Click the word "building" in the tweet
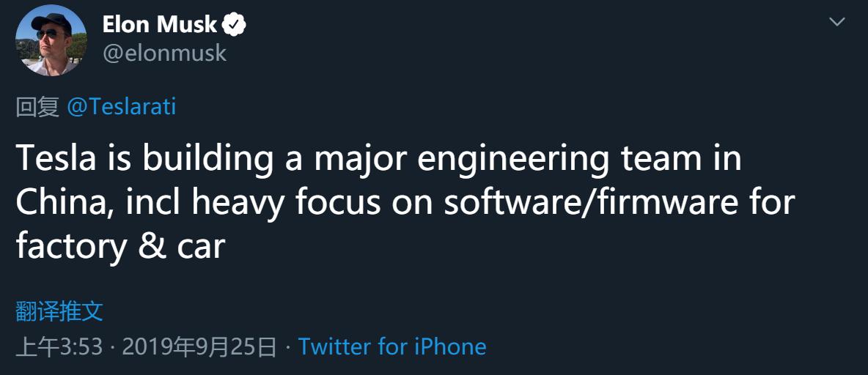868x375 pixels. 207,159
